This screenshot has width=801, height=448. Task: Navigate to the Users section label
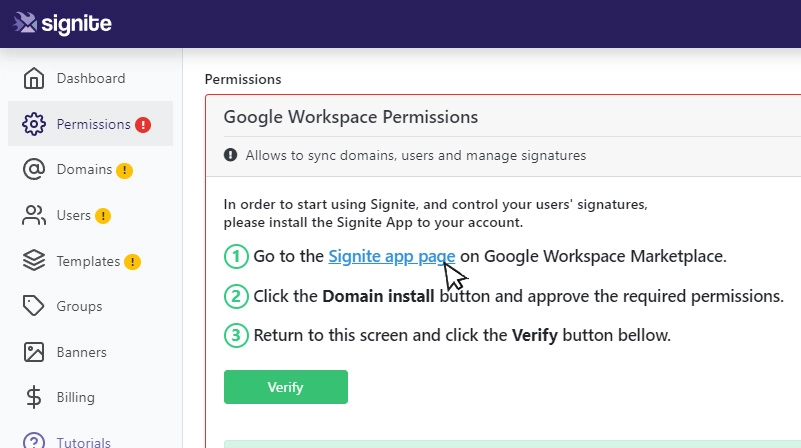click(x=74, y=215)
